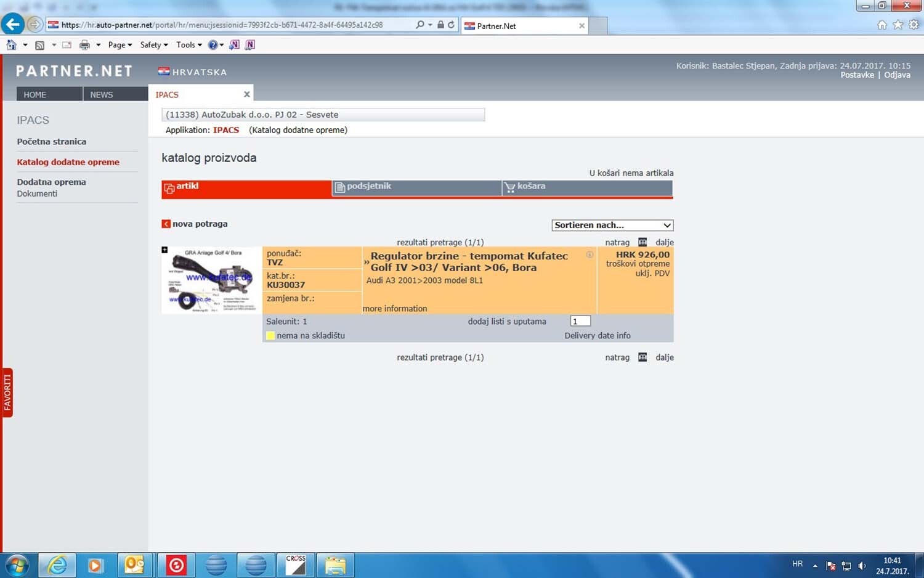Open the podsjetnik tab
The height and width of the screenshot is (578, 924).
coord(417,188)
